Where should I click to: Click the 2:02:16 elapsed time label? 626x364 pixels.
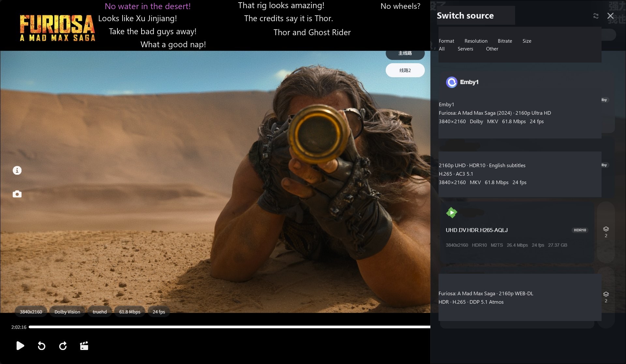click(19, 327)
